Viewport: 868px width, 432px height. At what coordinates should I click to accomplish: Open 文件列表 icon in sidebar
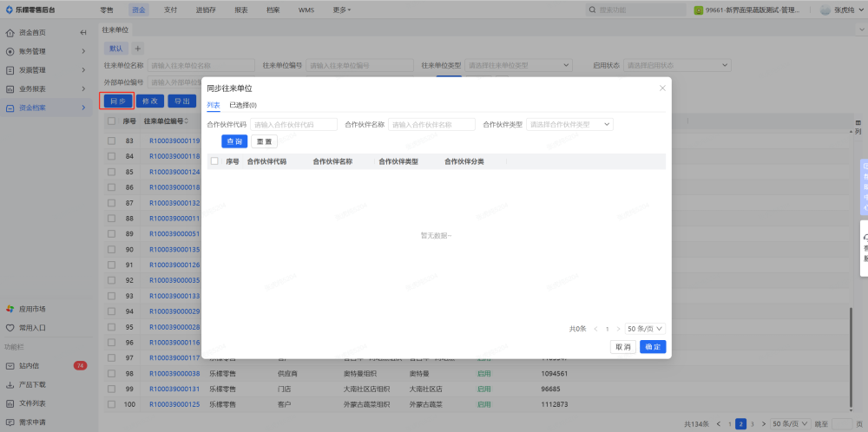10,403
